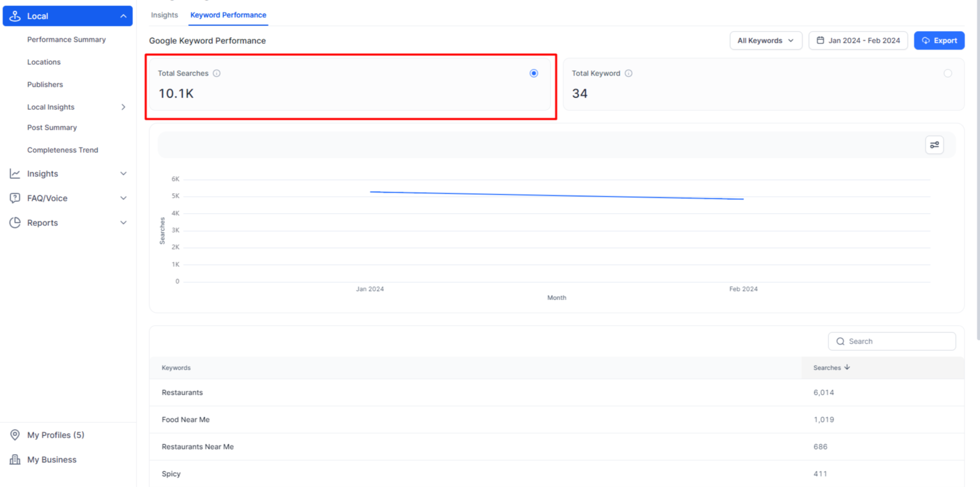Click the Restaurants Near Me keyword row

pos(557,447)
